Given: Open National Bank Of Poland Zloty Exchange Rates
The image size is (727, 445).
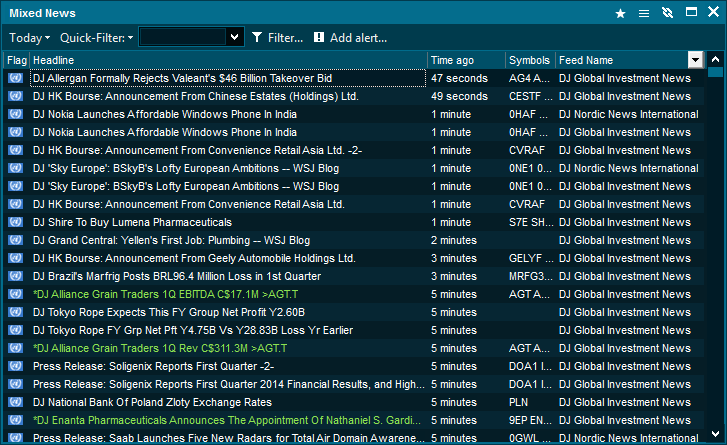Looking at the screenshot, I should (x=153, y=402).
